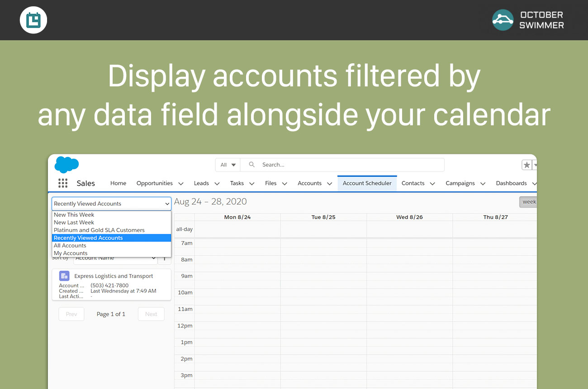Image resolution: width=588 pixels, height=389 pixels.
Task: Open Express Logistics and Transport account link
Action: [114, 276]
